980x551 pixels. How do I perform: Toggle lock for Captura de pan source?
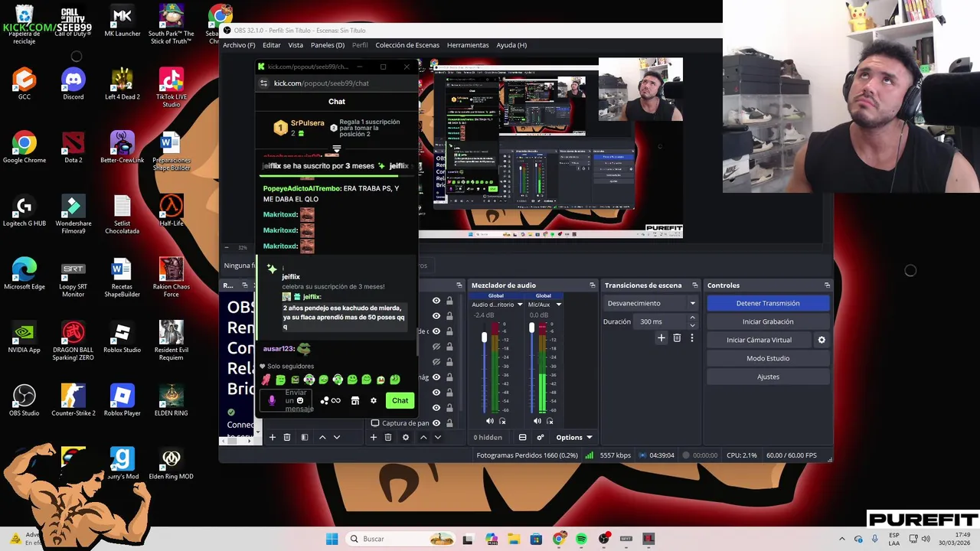tap(449, 422)
